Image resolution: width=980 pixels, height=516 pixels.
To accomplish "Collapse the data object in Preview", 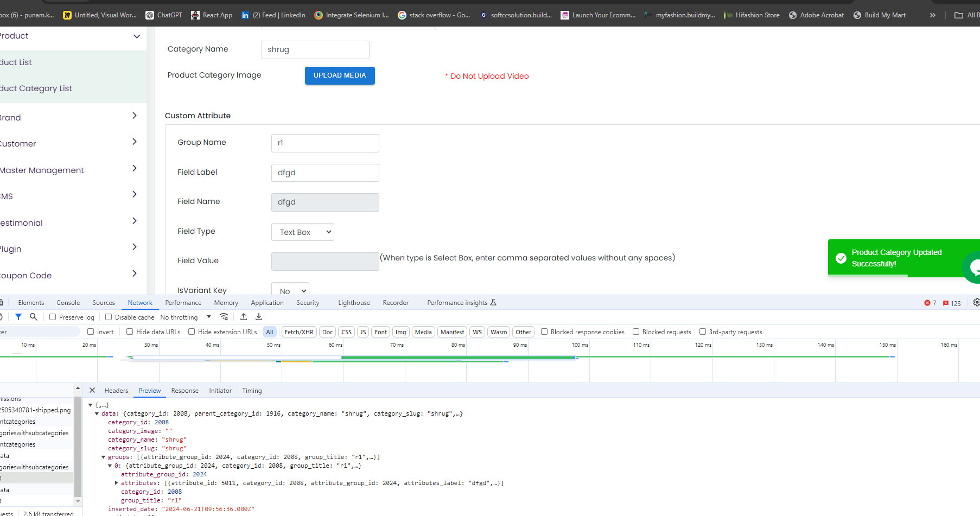I will pyautogui.click(x=97, y=413).
